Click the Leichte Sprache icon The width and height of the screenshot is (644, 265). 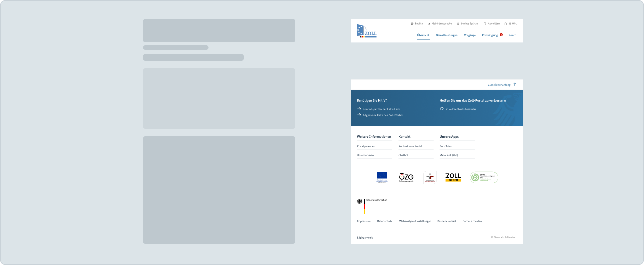(x=458, y=24)
